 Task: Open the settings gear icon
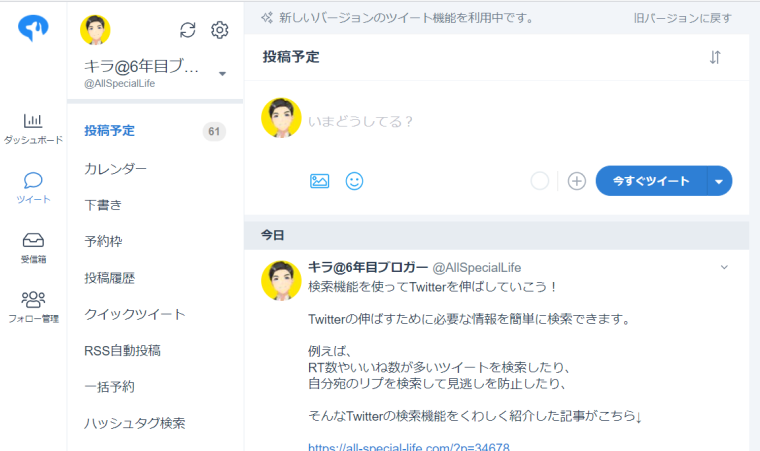pyautogui.click(x=220, y=30)
